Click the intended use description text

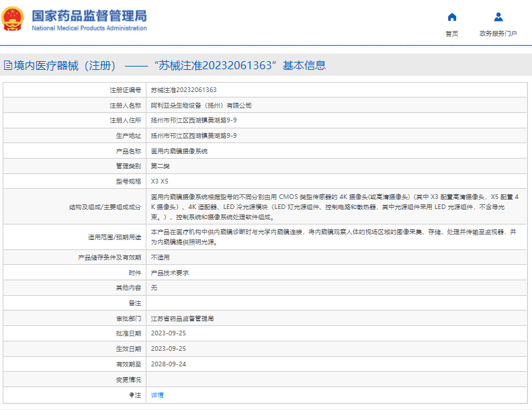click(334, 237)
